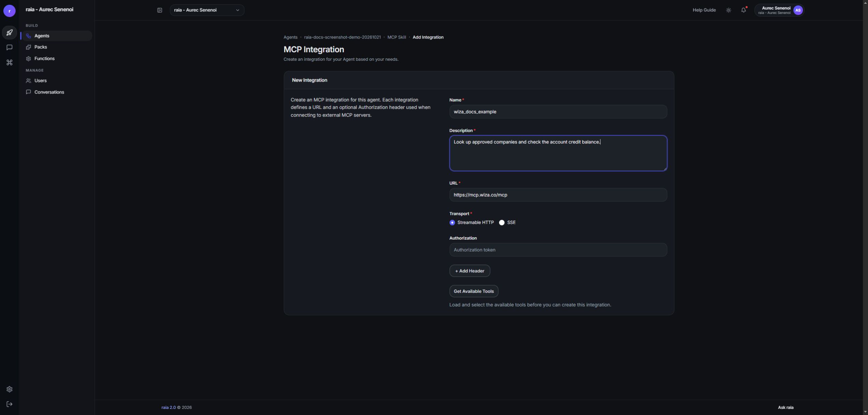Click the + Add Header button
This screenshot has width=868, height=415.
[469, 271]
